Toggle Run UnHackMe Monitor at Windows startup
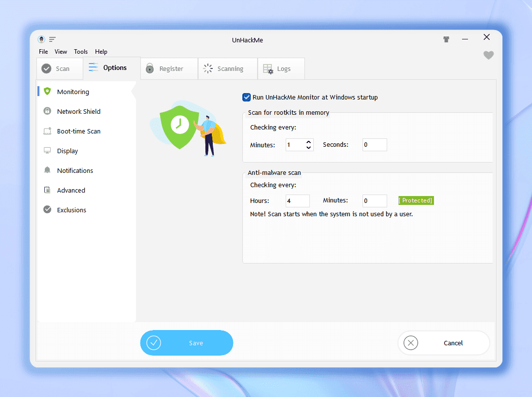 [x=247, y=97]
